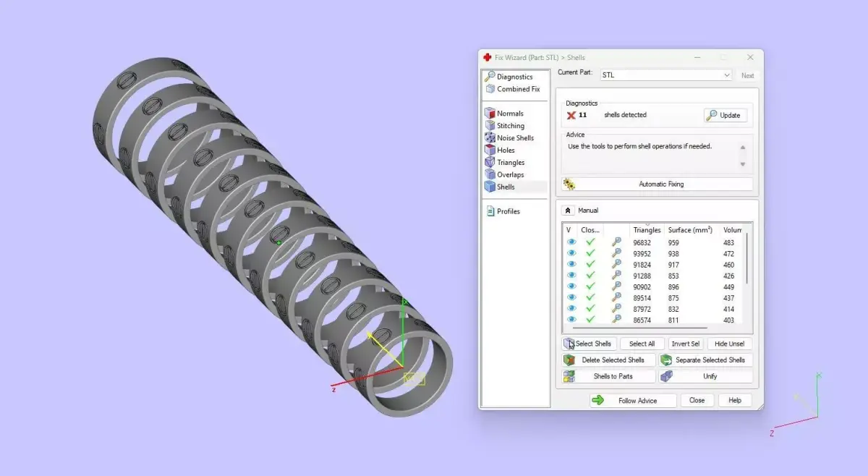Zoom to shell with 93952 triangles

[616, 253]
